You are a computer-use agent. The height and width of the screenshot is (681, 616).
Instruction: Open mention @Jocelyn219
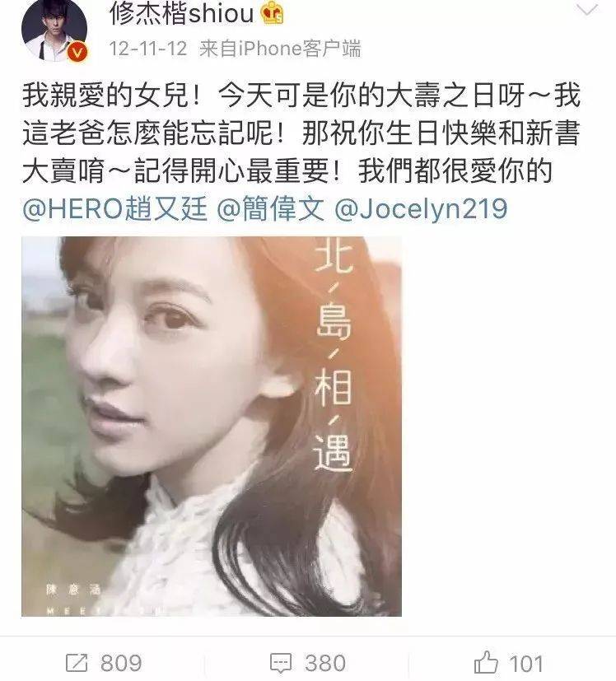[421, 209]
